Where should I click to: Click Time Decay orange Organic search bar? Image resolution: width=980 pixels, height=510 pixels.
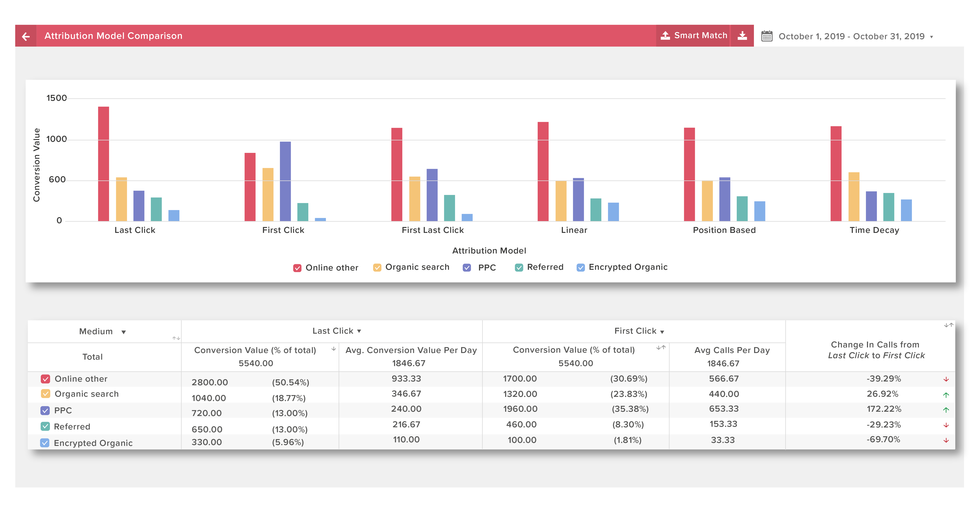tap(854, 197)
